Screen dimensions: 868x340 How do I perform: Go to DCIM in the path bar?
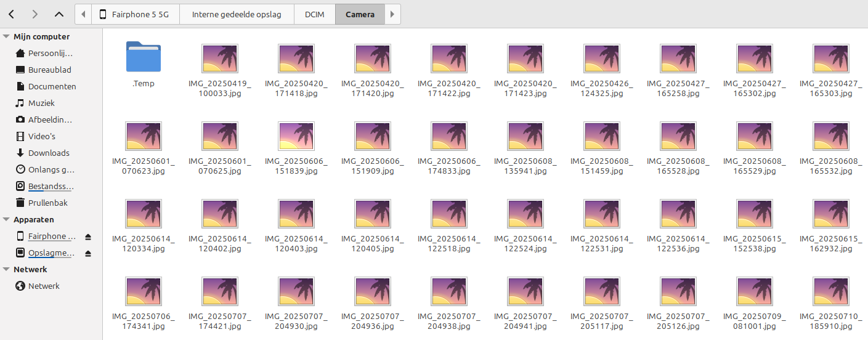point(314,14)
